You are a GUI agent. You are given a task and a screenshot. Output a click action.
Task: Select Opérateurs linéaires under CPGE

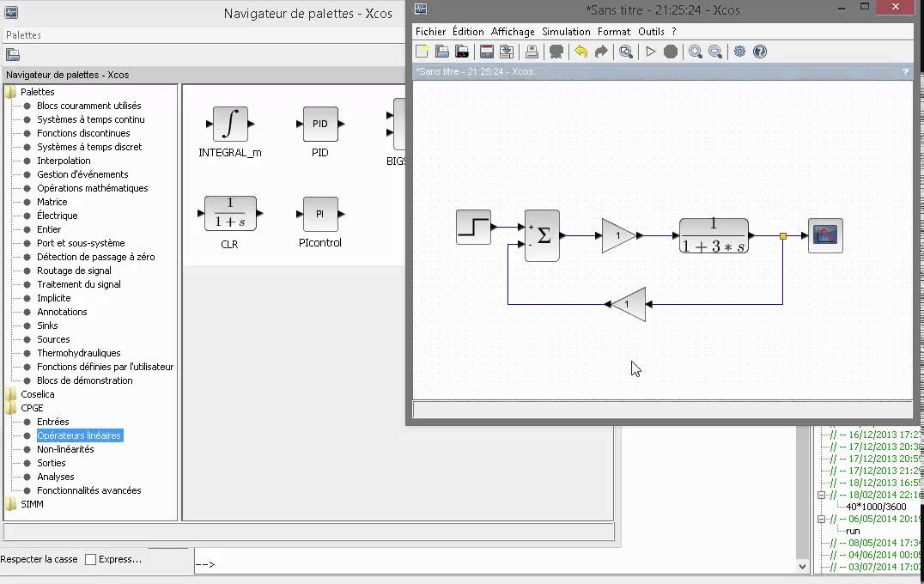click(x=80, y=435)
